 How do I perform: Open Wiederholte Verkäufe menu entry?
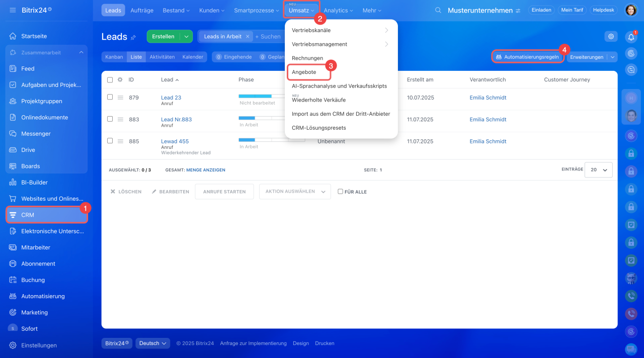pos(318,100)
